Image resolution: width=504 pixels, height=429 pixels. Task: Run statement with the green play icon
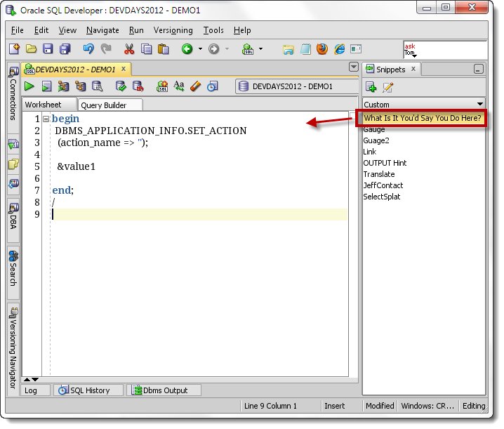tap(29, 86)
